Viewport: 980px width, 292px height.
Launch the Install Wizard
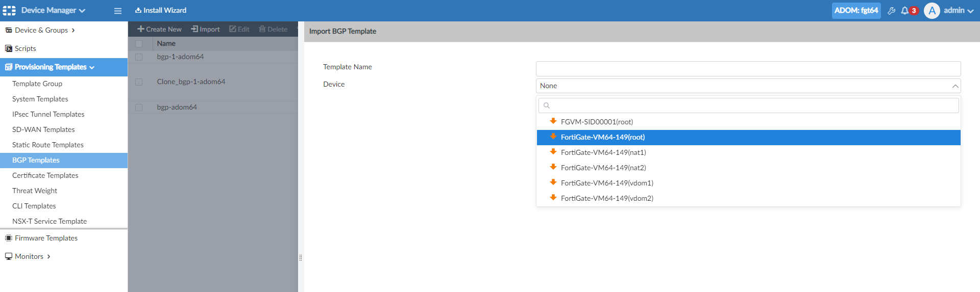161,10
